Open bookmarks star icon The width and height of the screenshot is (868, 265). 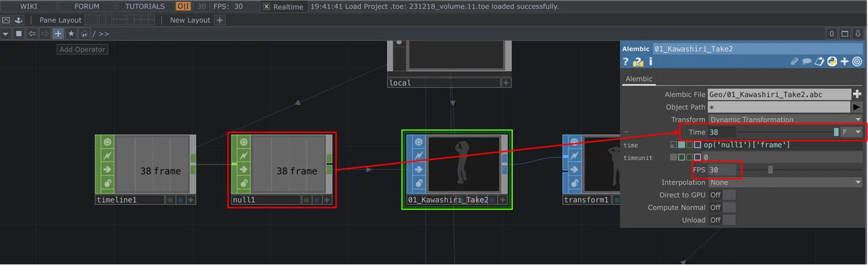point(71,34)
